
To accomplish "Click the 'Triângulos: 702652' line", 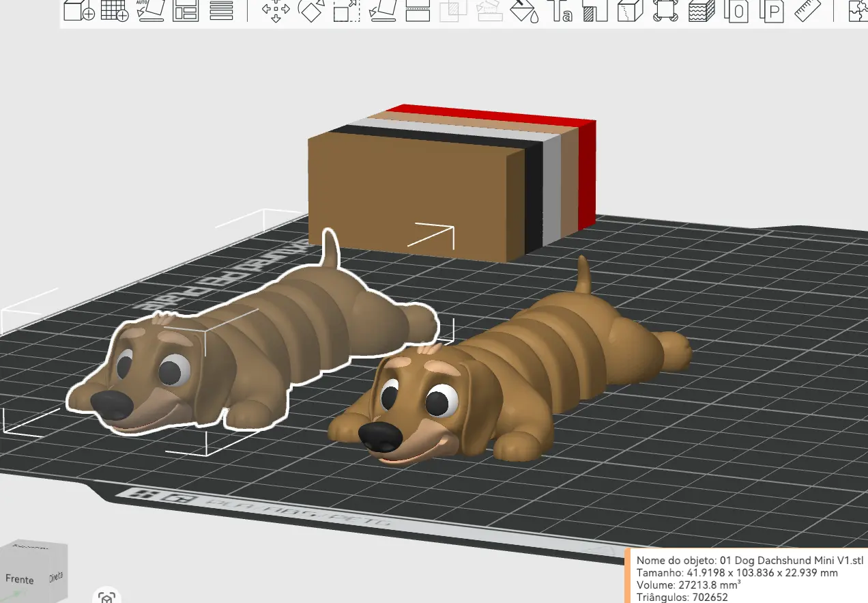I will click(682, 598).
